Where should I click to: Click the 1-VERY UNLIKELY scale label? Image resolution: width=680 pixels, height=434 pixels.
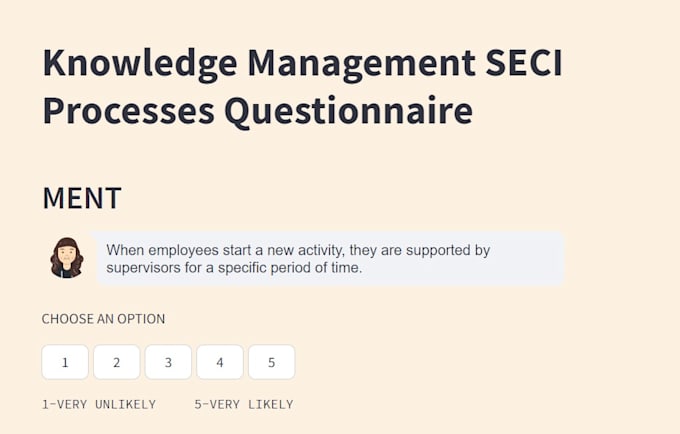tap(99, 405)
